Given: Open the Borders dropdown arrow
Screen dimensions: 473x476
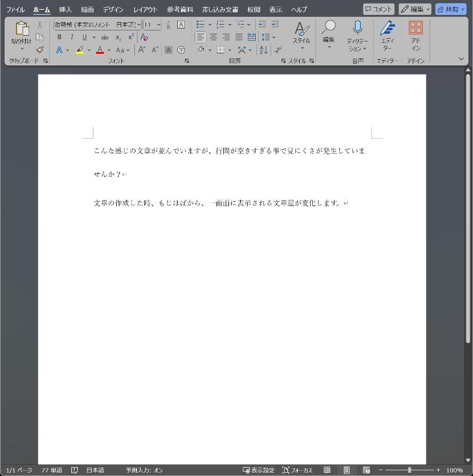Looking at the screenshot, I should tap(230, 50).
